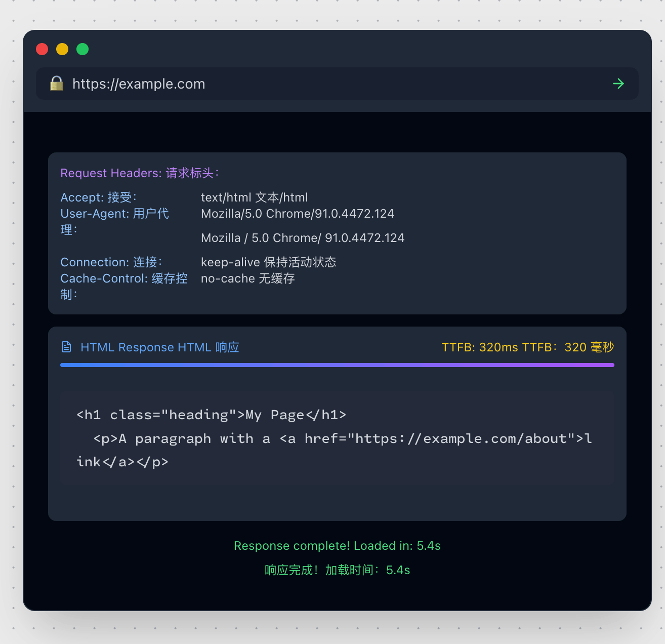Click the Connection header label
Screen dimensions: 665x644
(111, 262)
